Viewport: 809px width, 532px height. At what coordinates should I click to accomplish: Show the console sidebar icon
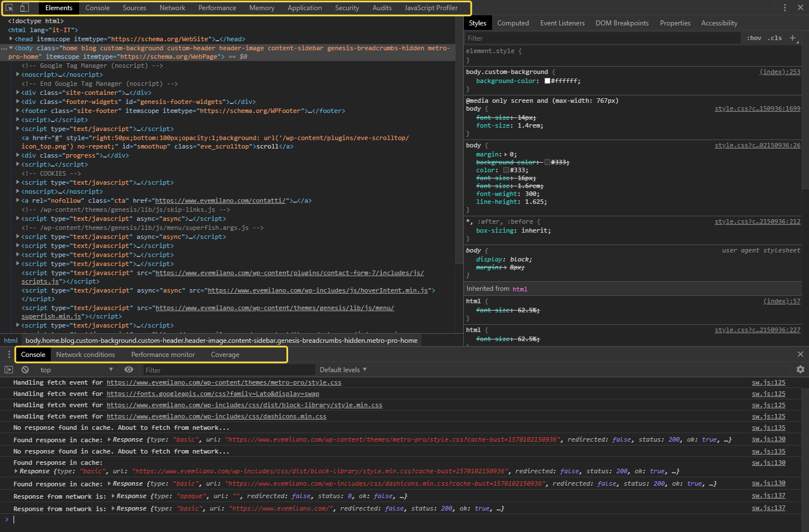point(8,370)
